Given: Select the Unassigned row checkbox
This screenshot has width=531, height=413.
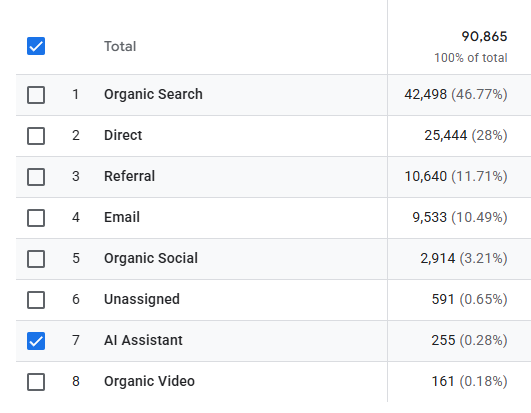Looking at the screenshot, I should click(x=36, y=300).
